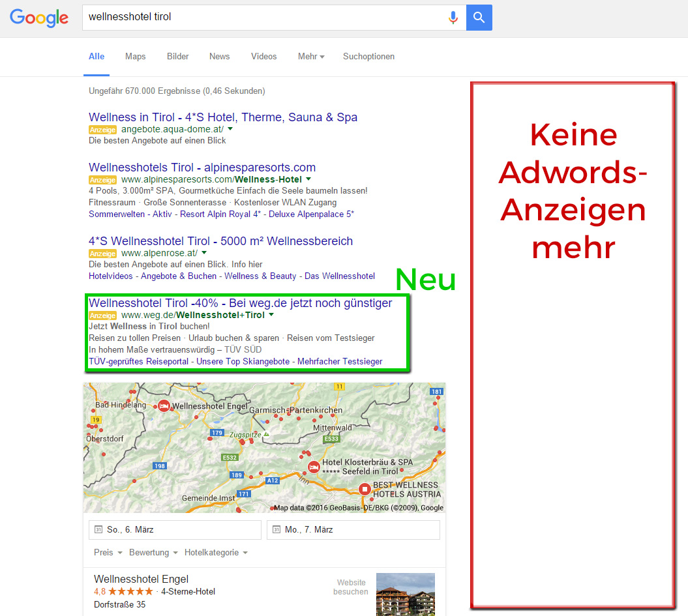
Task: Open the Bewertung filter dropdown
Action: [x=153, y=552]
